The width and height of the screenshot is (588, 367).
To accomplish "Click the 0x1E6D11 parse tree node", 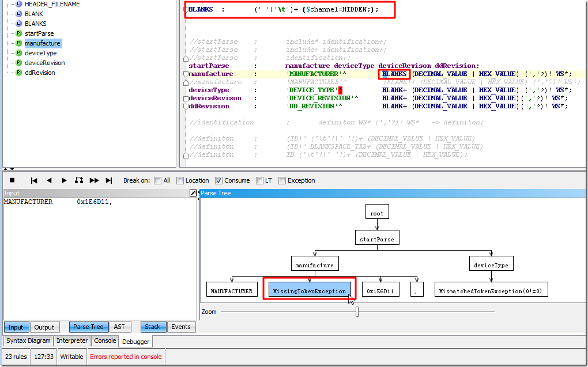I will [x=380, y=289].
